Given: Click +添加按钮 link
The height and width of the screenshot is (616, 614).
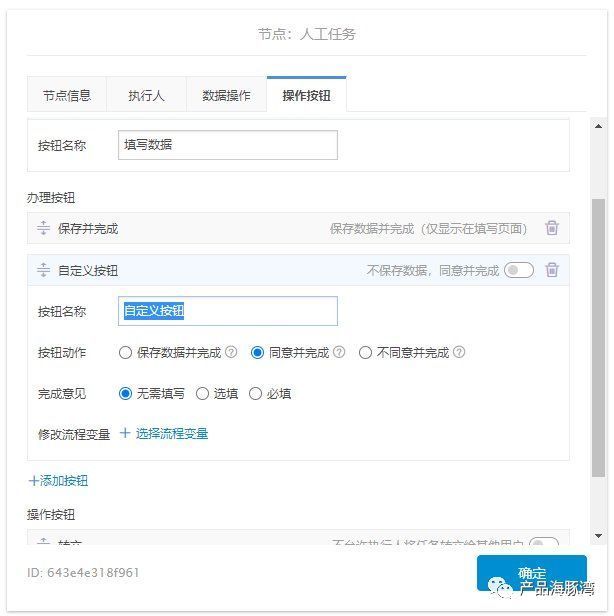Looking at the screenshot, I should click(x=59, y=480).
